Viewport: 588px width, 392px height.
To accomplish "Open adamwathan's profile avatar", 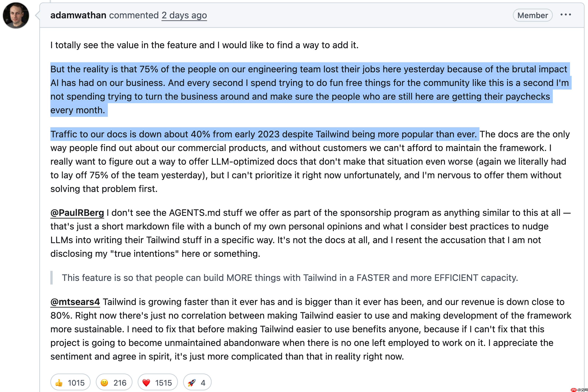I will [x=16, y=16].
